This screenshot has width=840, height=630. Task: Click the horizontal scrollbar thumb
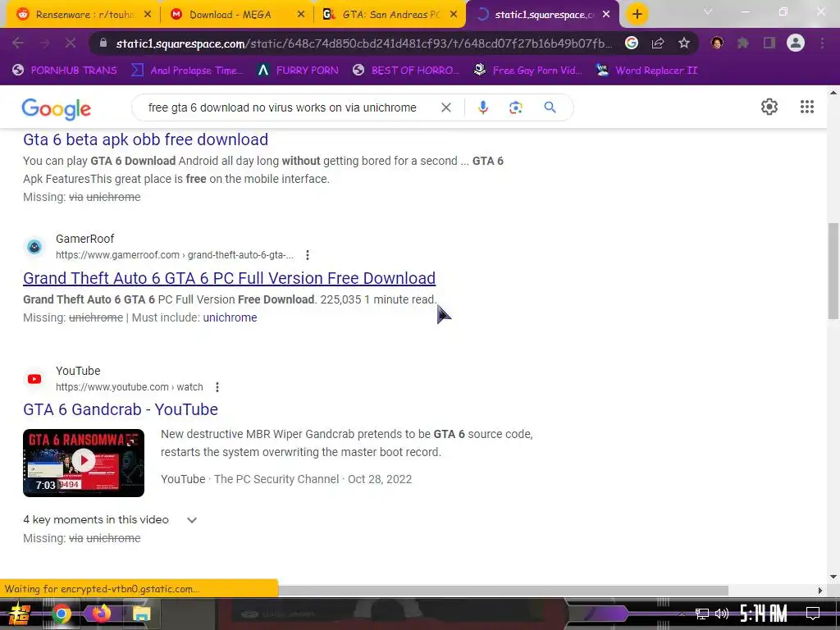tap(503, 591)
